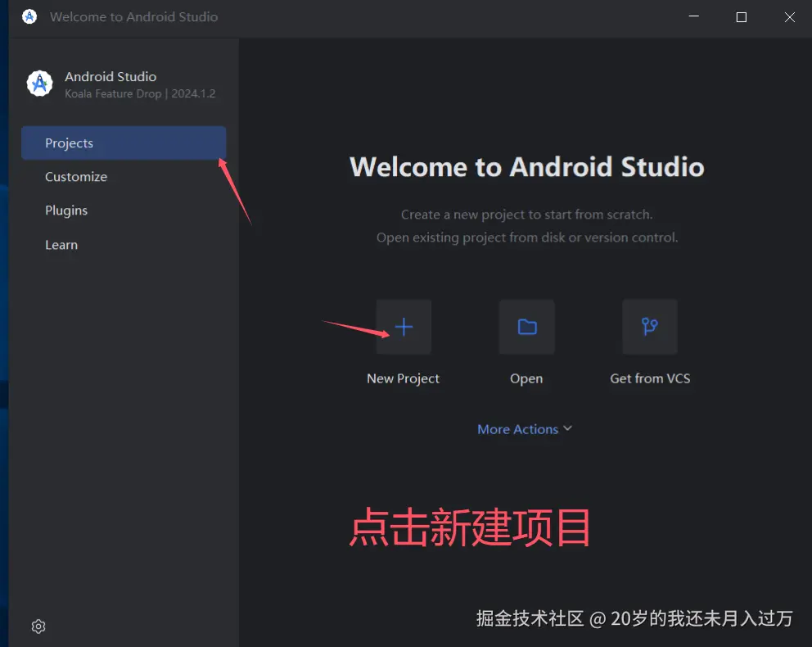This screenshot has width=812, height=647.
Task: Click the Welcome to Android Studio heading
Action: coord(526,167)
